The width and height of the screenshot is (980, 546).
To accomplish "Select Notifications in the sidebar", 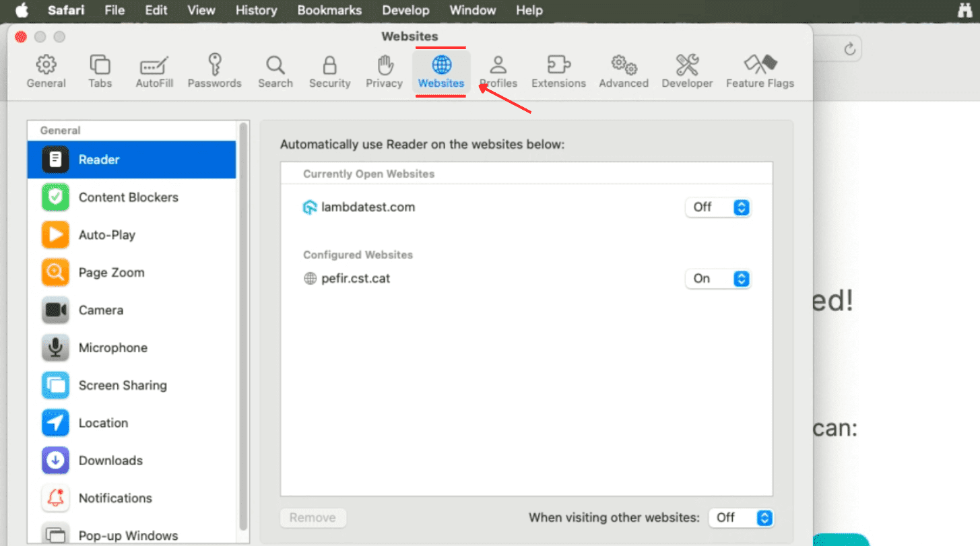I will (132, 498).
